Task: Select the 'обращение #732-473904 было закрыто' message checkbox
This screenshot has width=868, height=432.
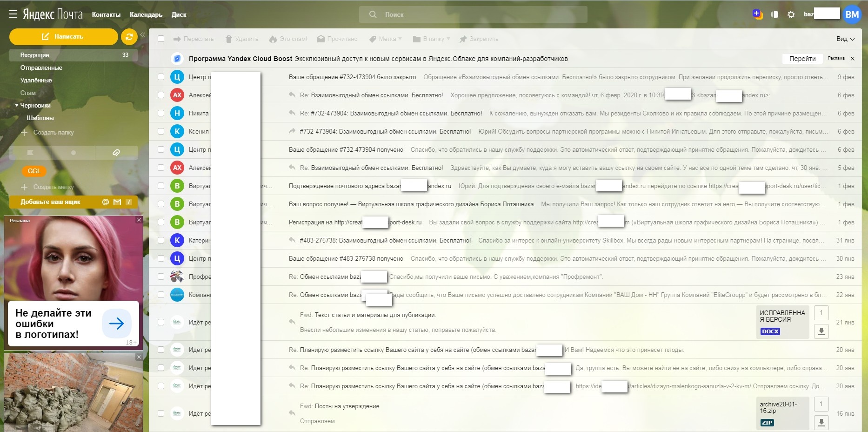Action: click(161, 77)
